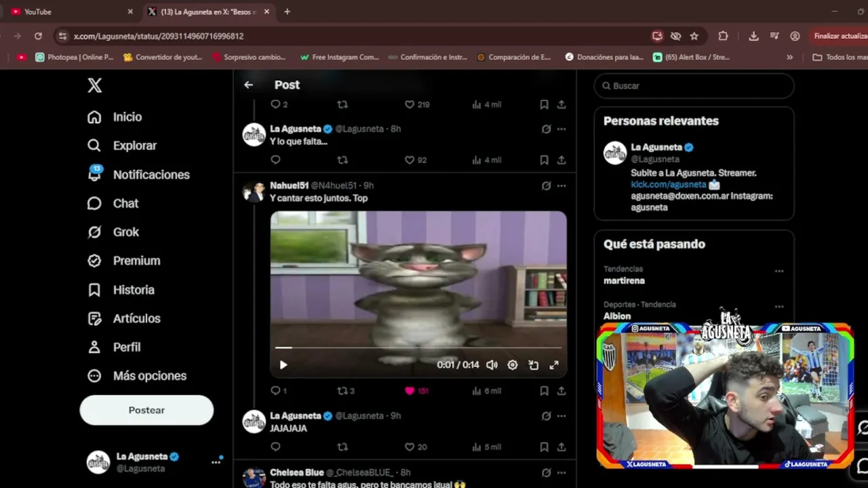
Task: Open picture-in-picture for the cat video
Action: click(x=534, y=365)
